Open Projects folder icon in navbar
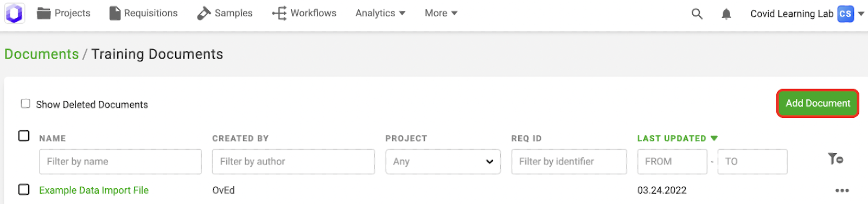 (43, 13)
